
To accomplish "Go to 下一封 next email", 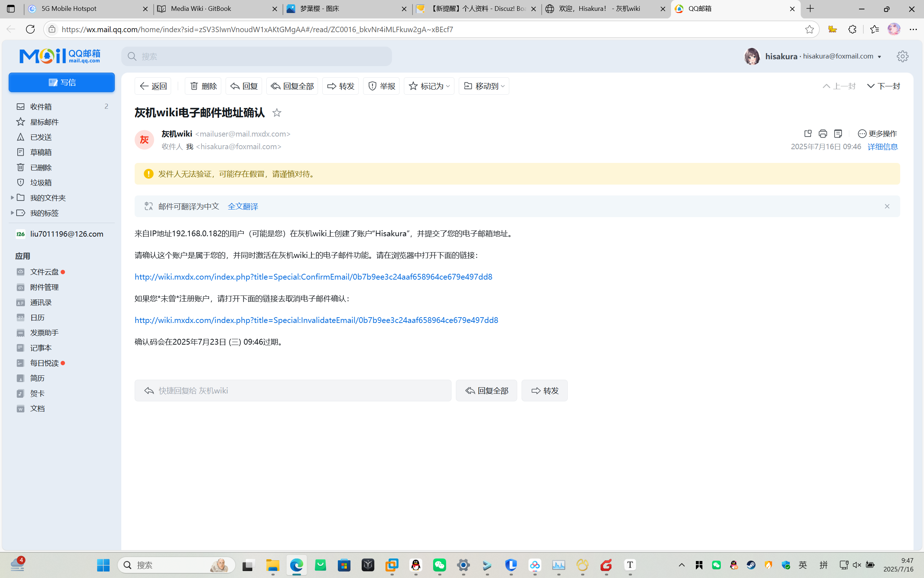I will [883, 86].
